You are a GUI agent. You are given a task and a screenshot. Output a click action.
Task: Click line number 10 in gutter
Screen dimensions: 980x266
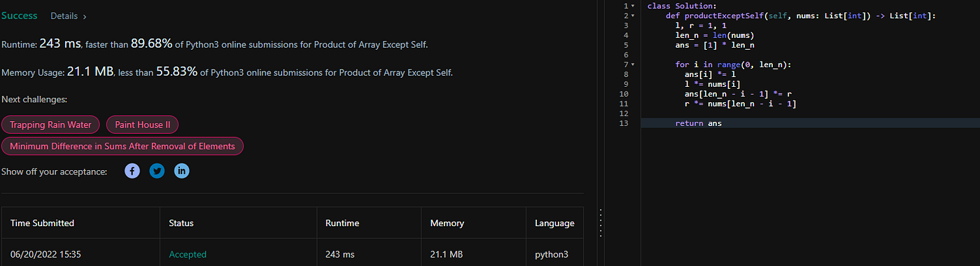click(624, 94)
